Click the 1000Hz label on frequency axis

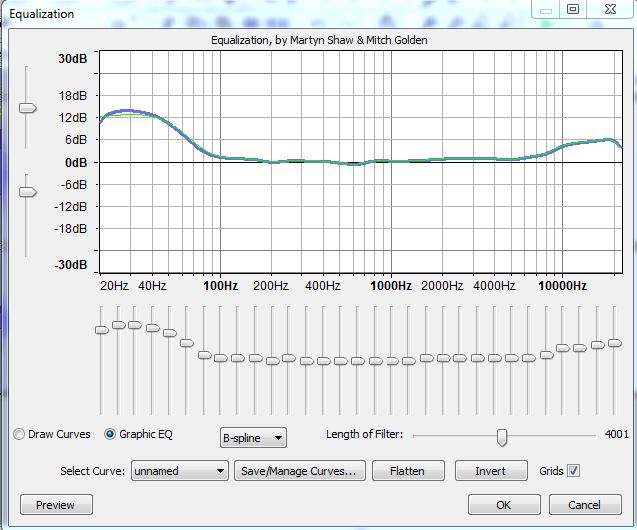pyautogui.click(x=391, y=286)
